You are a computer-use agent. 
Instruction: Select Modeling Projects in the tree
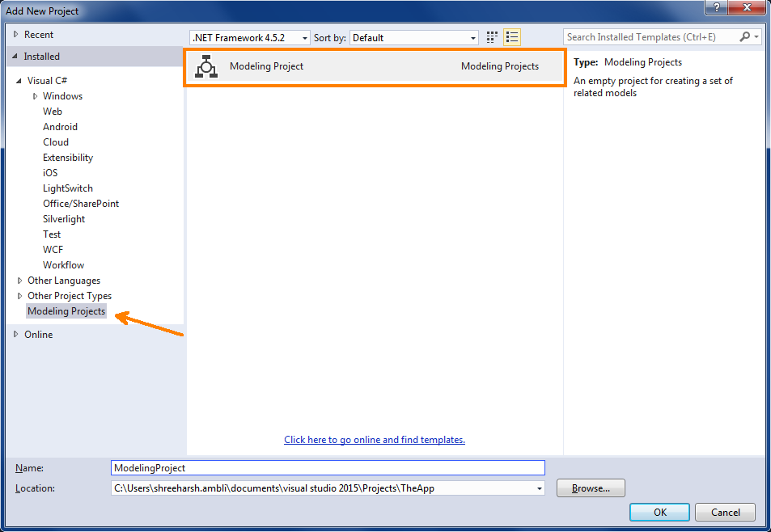point(66,311)
